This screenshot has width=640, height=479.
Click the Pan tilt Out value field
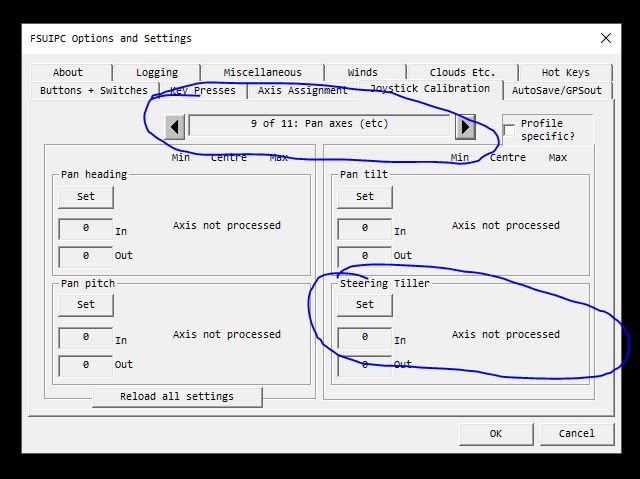[364, 256]
